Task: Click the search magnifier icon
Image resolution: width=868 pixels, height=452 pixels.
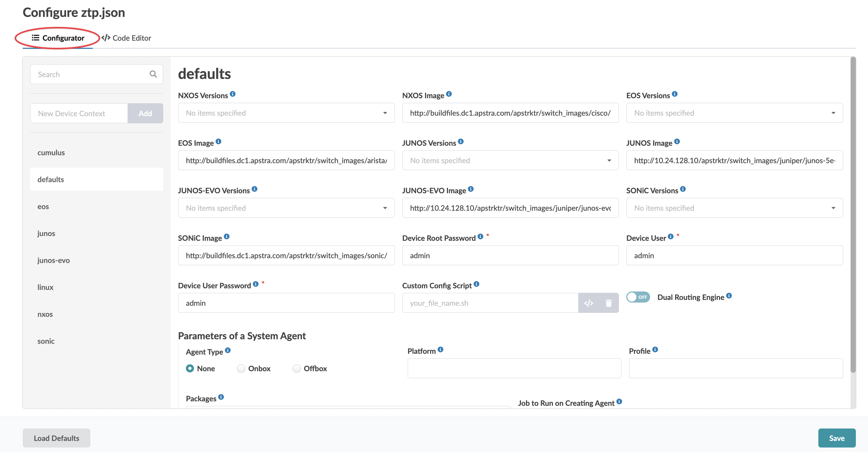Action: 153,74
